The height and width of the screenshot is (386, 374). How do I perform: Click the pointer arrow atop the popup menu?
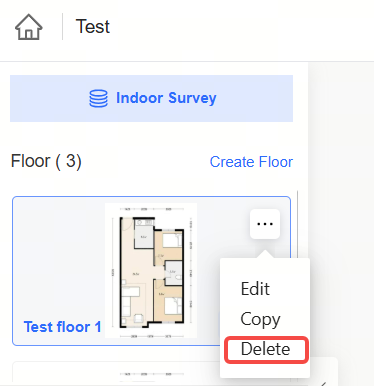click(265, 254)
